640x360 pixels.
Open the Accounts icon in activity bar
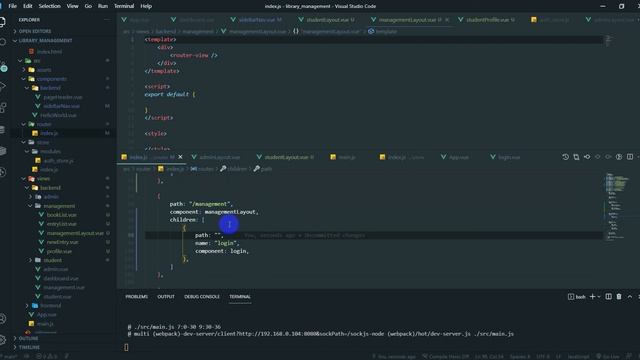click(2, 319)
